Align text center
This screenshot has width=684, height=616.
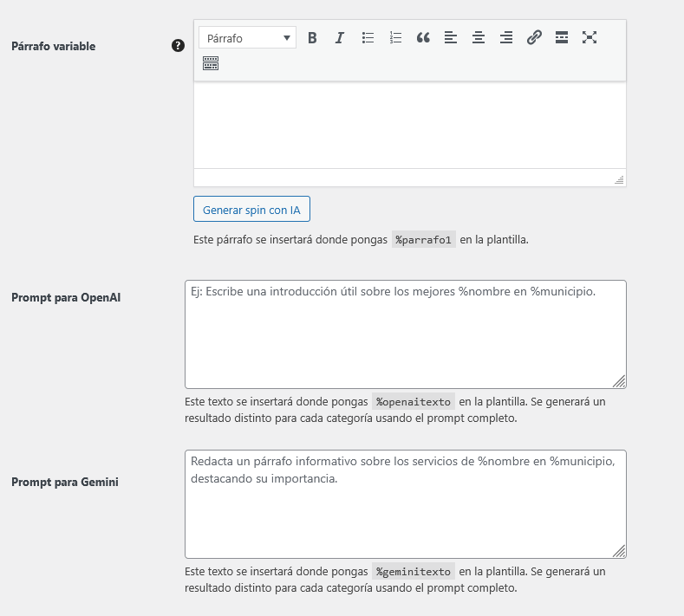pos(479,37)
